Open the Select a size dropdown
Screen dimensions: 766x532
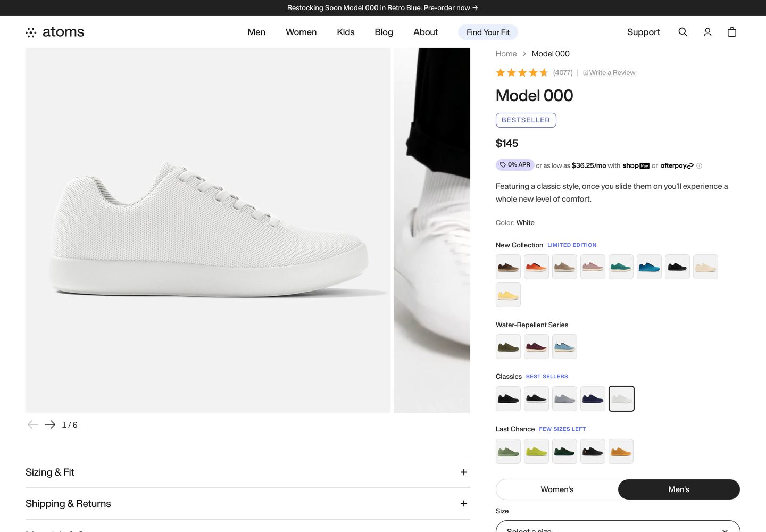click(618, 527)
